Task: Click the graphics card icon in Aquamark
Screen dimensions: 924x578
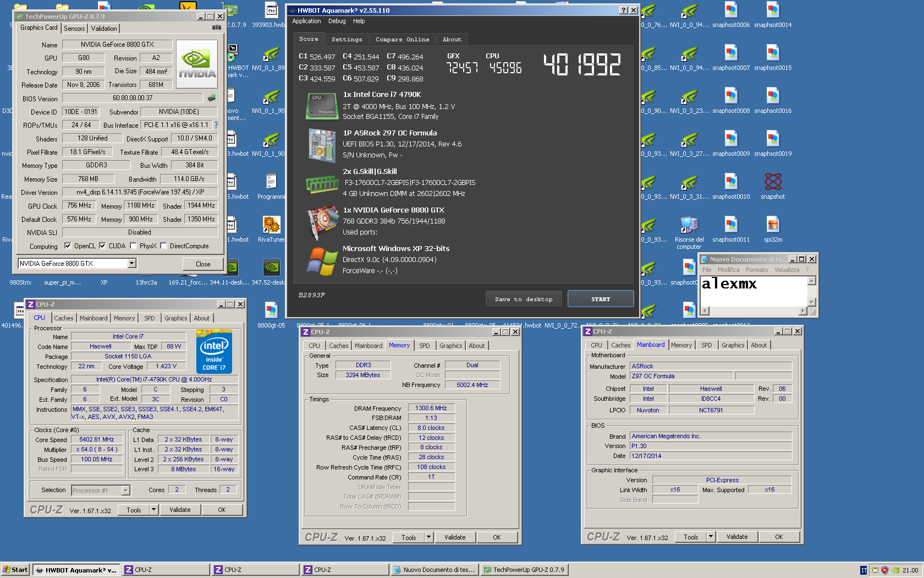Action: click(x=322, y=222)
